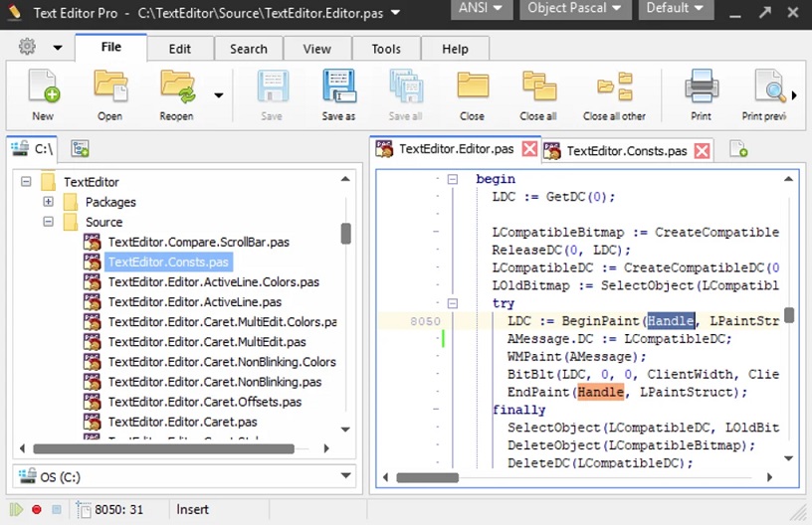Select TextEditor.Editor.Caret.NonBlinking.pas file
Screen dimensions: 812x525
tap(215, 382)
